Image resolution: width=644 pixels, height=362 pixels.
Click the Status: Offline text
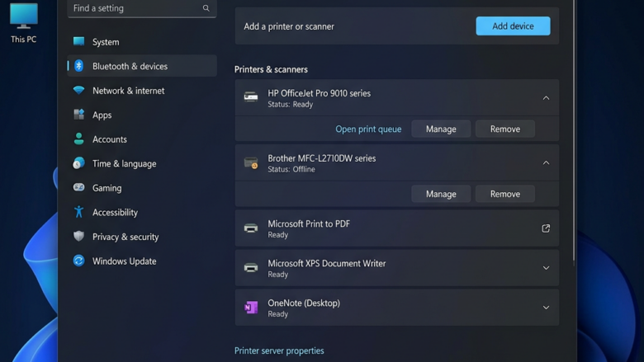(291, 169)
